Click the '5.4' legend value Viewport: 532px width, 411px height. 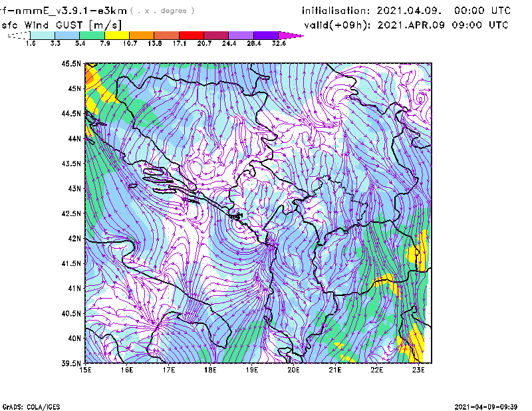coord(80,43)
